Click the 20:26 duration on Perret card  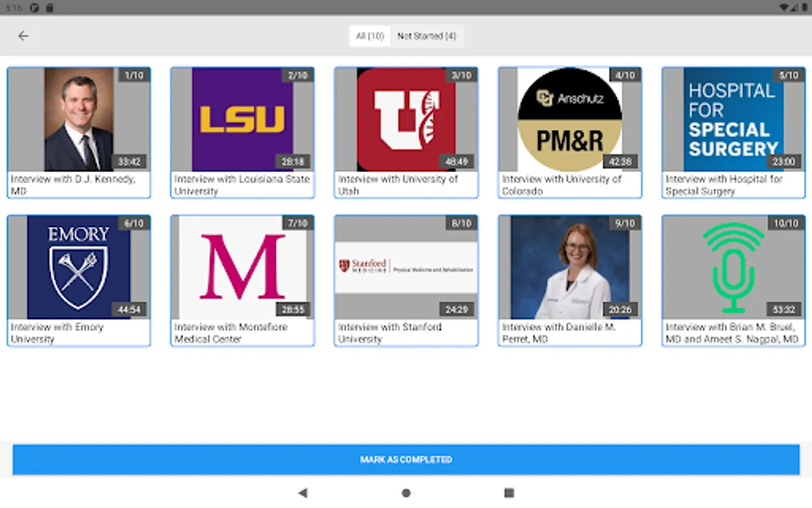click(620, 310)
